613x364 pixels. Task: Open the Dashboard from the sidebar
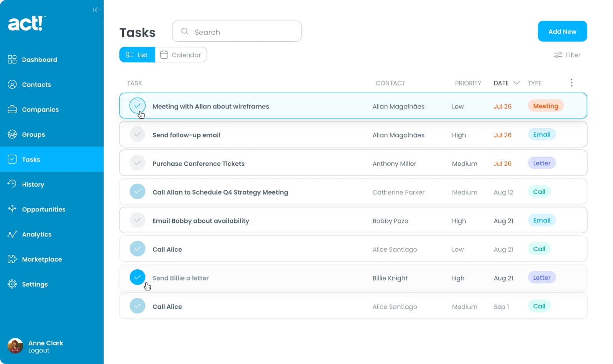point(39,59)
